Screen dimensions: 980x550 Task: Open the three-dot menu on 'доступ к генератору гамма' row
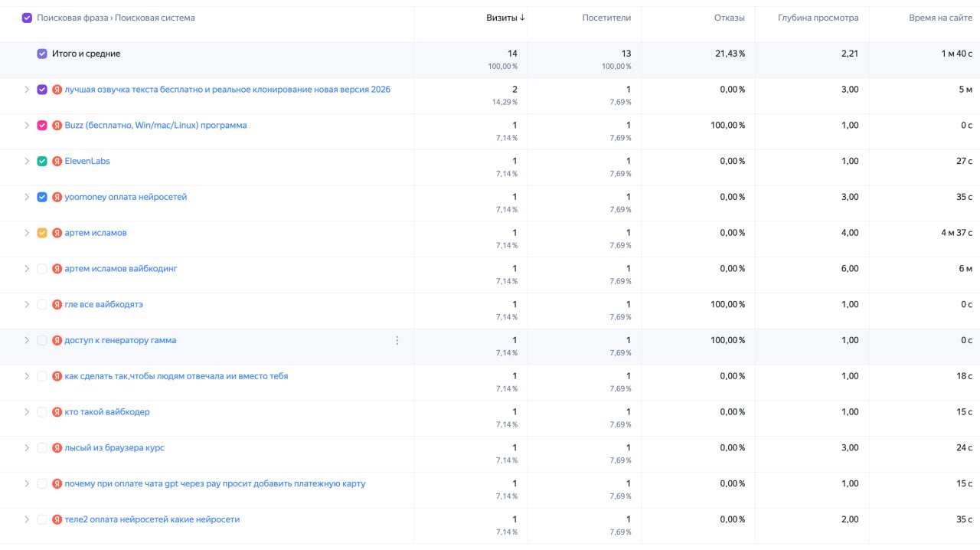coord(397,340)
